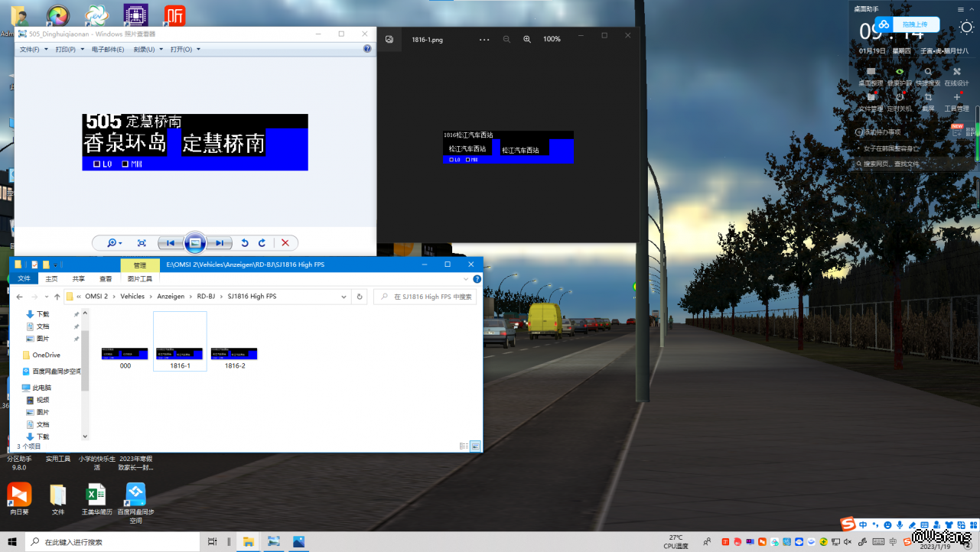Open the 文件(F) dropdown menu

[x=33, y=50]
